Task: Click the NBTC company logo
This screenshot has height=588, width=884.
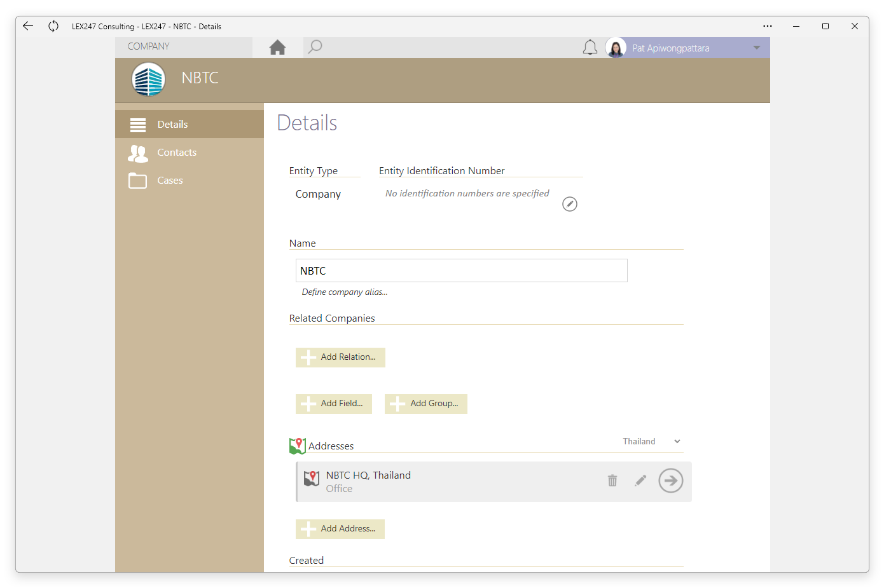Action: click(149, 79)
